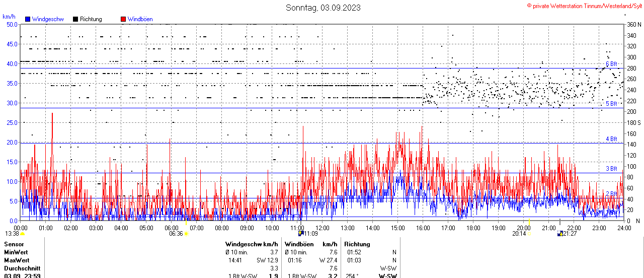
Task: Click the red Windböen legend color square
Action: click(x=123, y=19)
